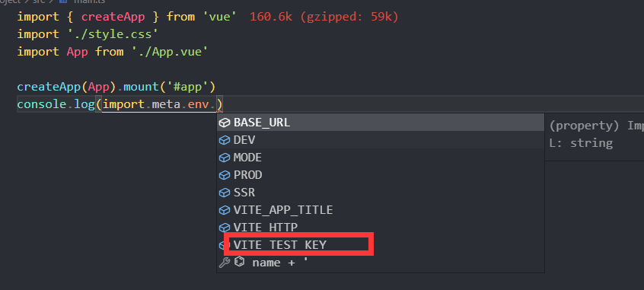The width and height of the screenshot is (644, 290).
Task: Click the property icon beside SSR
Action: pyautogui.click(x=225, y=193)
